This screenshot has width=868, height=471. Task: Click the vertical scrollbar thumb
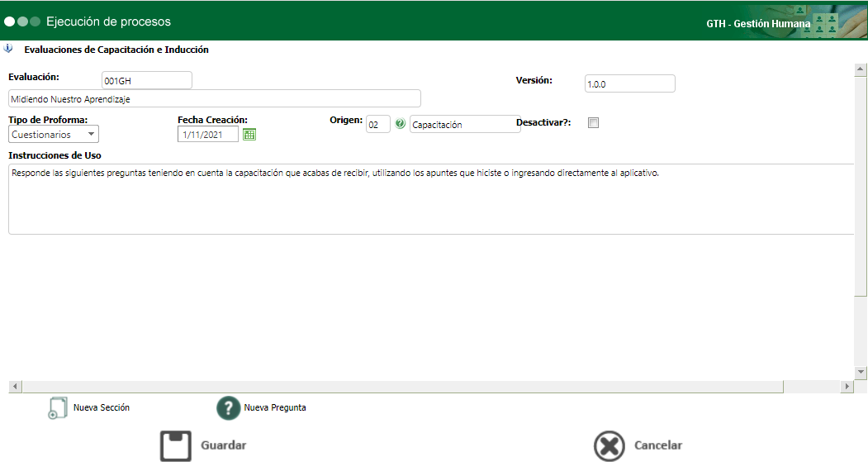click(x=861, y=186)
